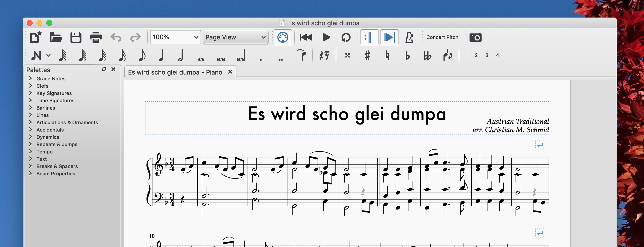Expand Clefs palette
This screenshot has height=247, width=644.
(x=30, y=85)
